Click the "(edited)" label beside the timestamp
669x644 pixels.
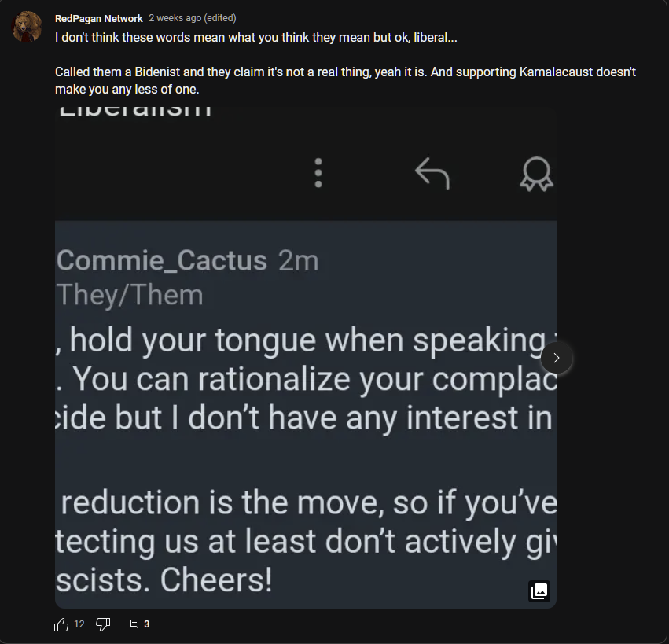tap(220, 18)
